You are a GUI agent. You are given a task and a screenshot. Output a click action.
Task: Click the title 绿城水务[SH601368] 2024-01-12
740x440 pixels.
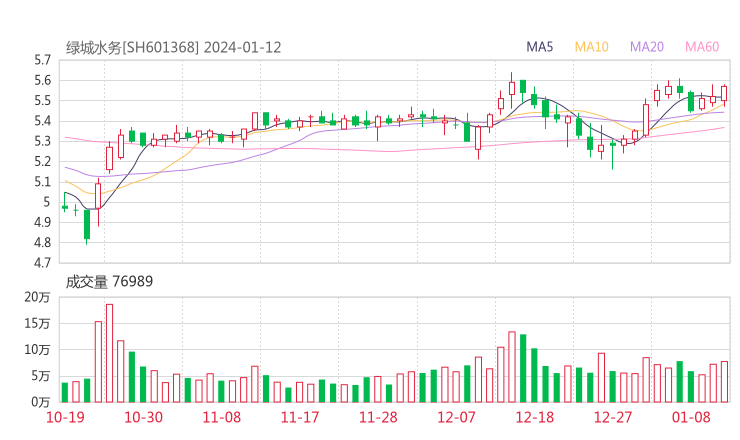click(173, 48)
